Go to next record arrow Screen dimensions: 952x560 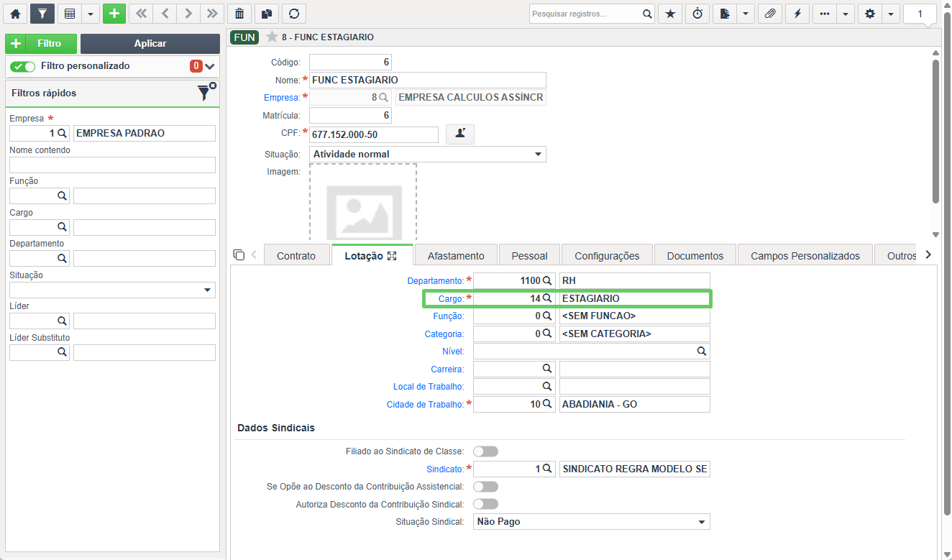(x=188, y=14)
